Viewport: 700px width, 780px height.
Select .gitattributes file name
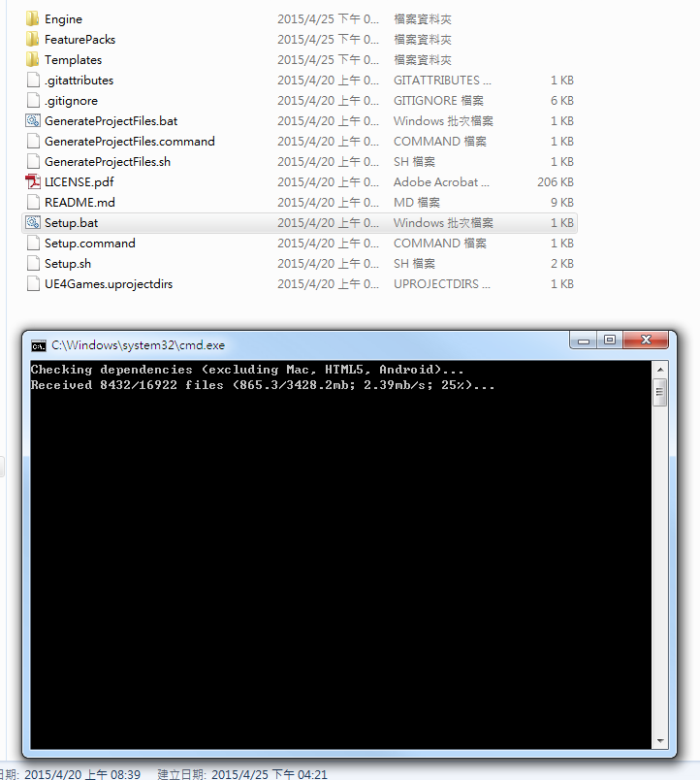80,81
